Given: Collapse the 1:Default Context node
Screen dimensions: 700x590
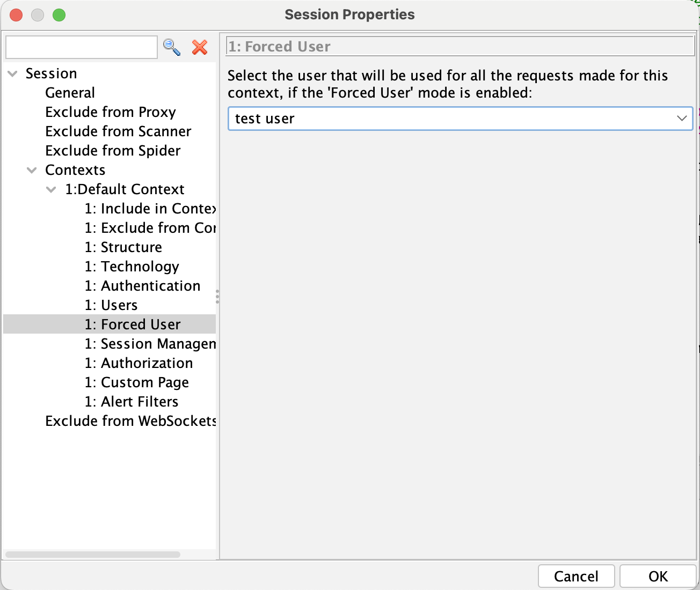Looking at the screenshot, I should click(x=51, y=189).
